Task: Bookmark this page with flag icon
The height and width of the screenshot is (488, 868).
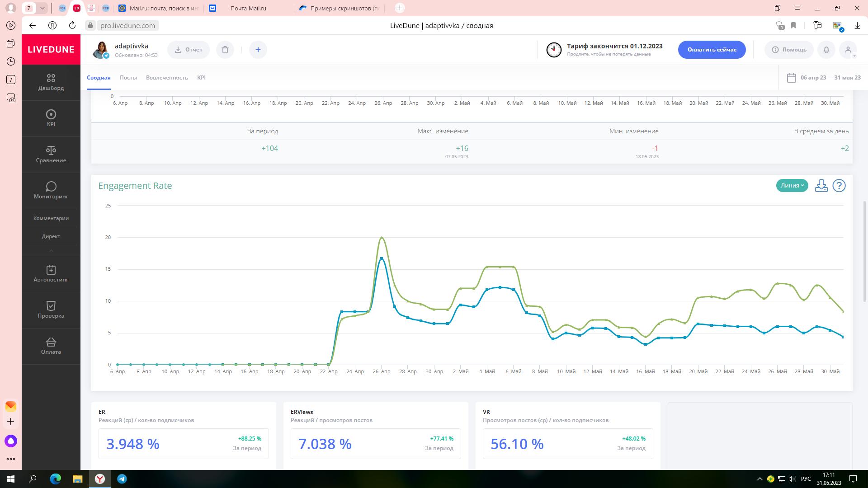Action: pos(793,26)
